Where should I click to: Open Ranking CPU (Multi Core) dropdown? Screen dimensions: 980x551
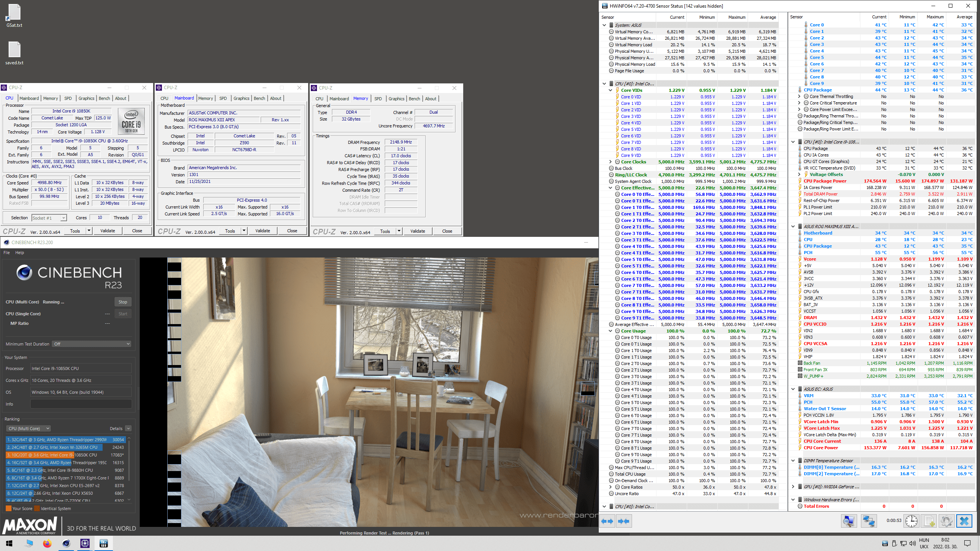(x=29, y=429)
